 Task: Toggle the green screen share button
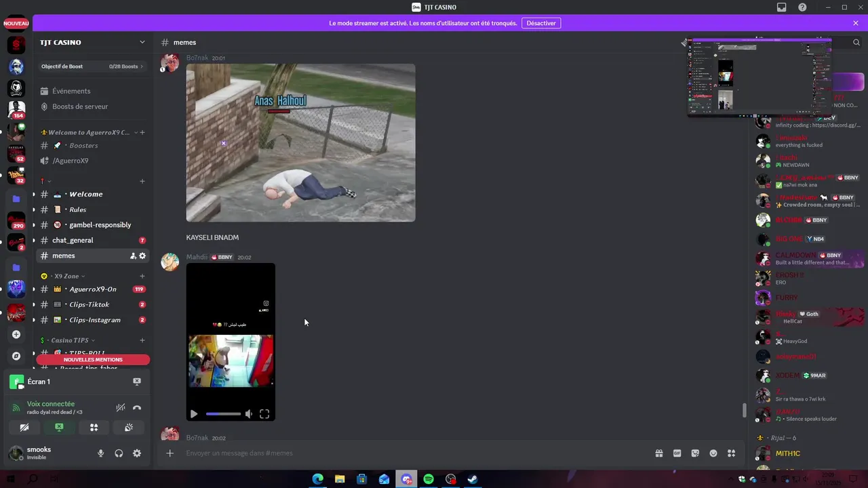59,428
